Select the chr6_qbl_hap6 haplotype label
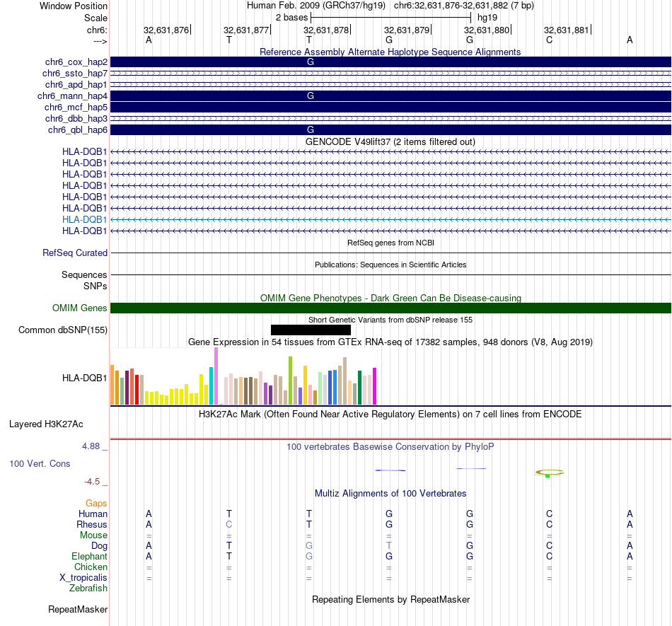 78,130
